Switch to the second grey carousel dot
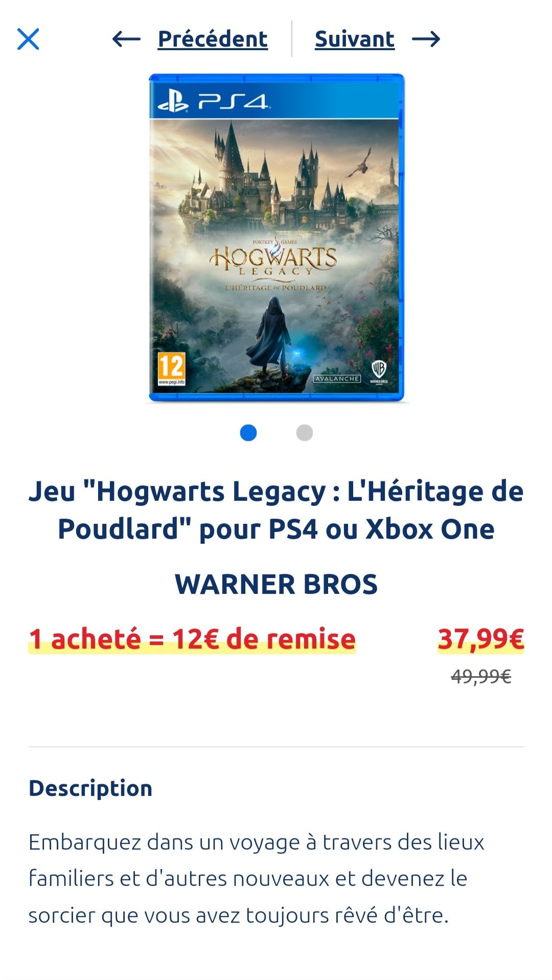Viewport: 552px width, 980px height. (305, 433)
